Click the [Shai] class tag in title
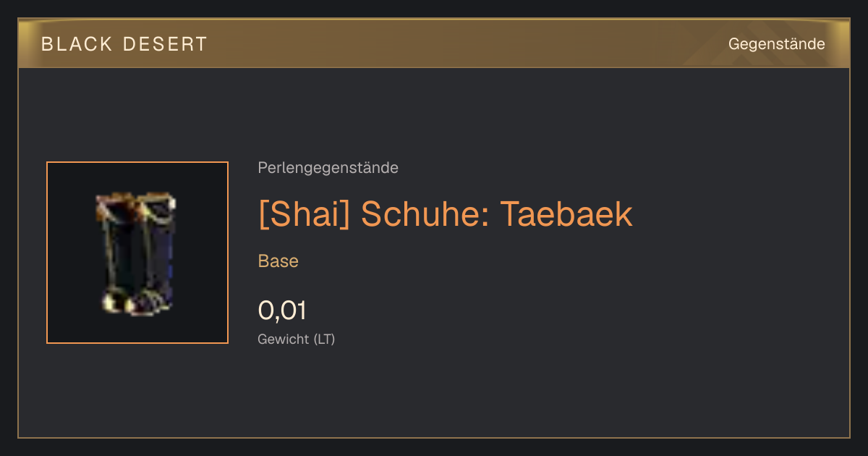The image size is (868, 456). 304,214
